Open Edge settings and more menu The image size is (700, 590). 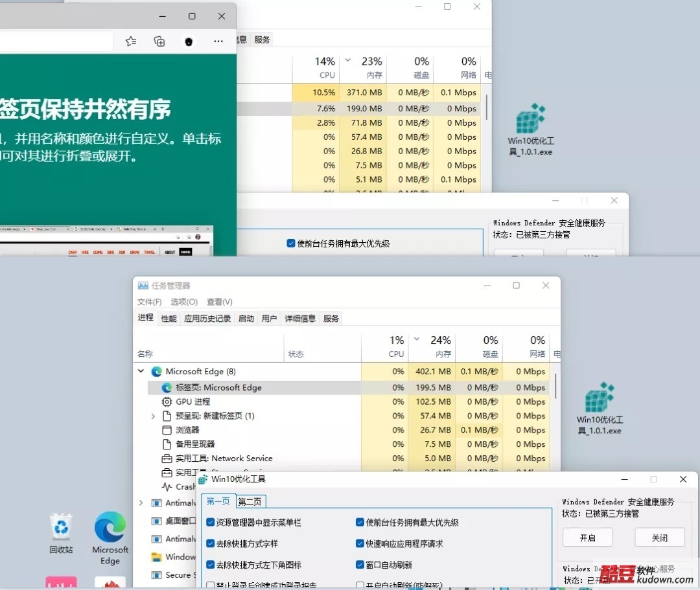[218, 41]
